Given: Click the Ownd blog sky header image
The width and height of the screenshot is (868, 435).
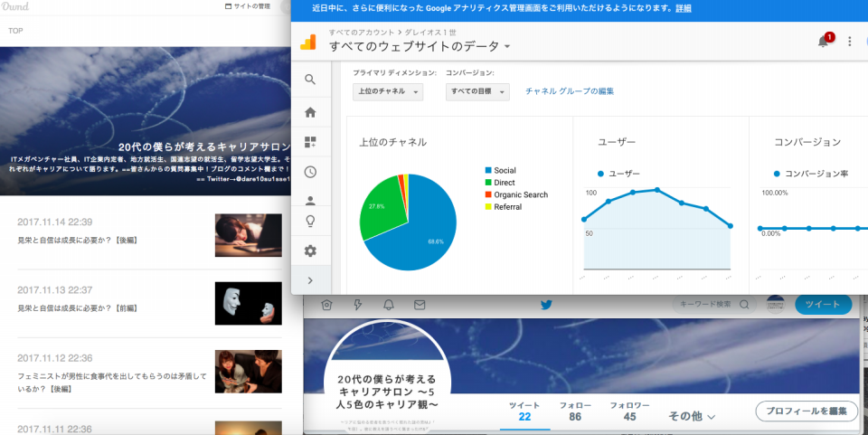Looking at the screenshot, I should [x=145, y=120].
